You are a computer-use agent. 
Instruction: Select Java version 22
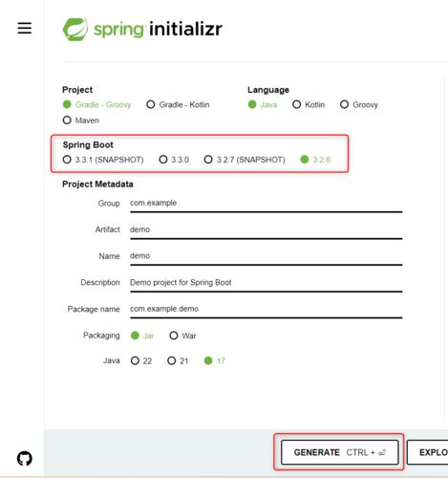coord(141,360)
